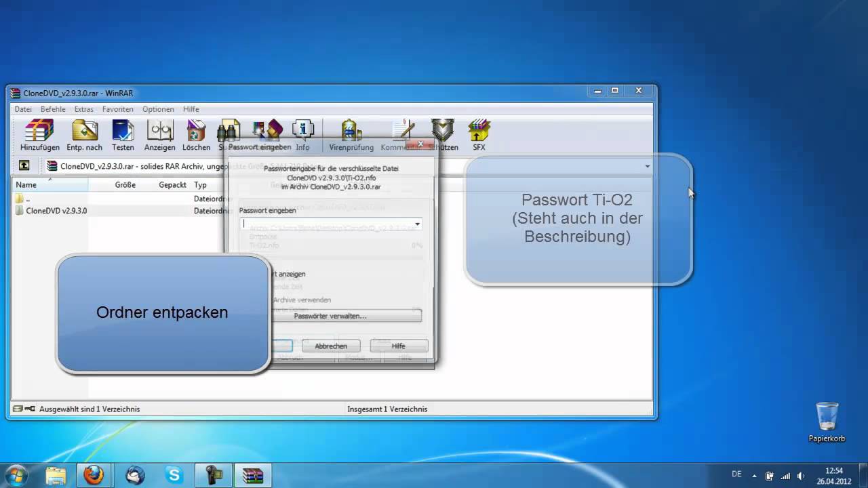Click the Passwörter verwalten... button

[x=330, y=316]
